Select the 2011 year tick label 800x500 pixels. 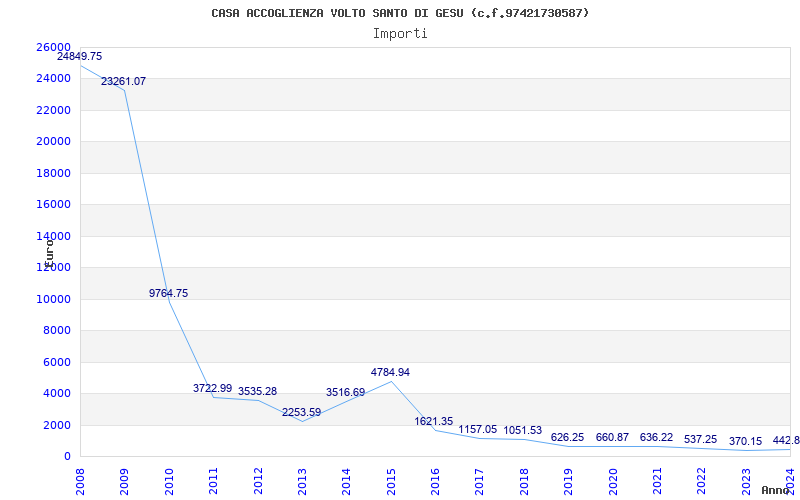213,481
